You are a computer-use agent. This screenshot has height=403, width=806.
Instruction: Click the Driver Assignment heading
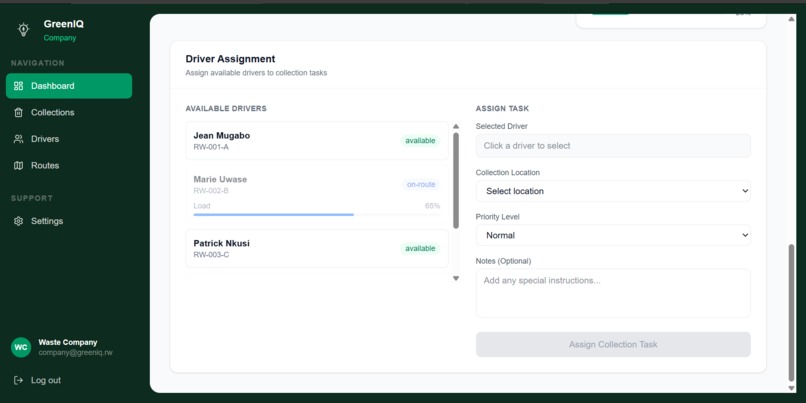[x=230, y=59]
